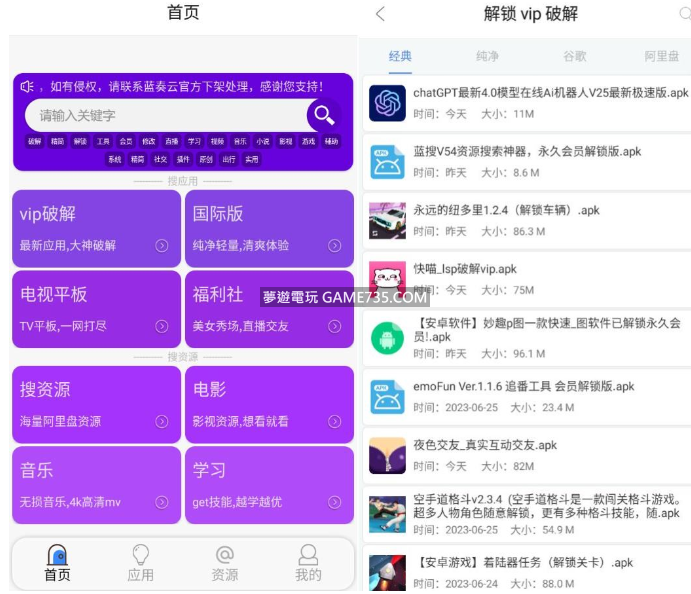The width and height of the screenshot is (691, 594).
Task: Open the 电影 category card title
Action: (209, 390)
